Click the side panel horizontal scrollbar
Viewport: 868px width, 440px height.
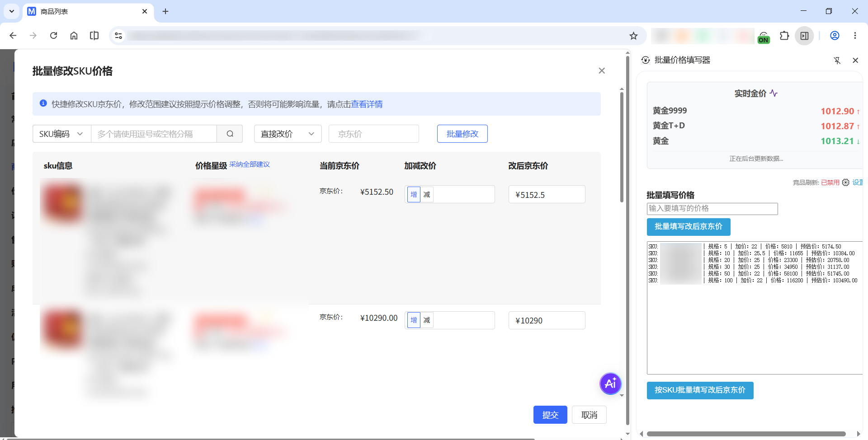(746, 434)
